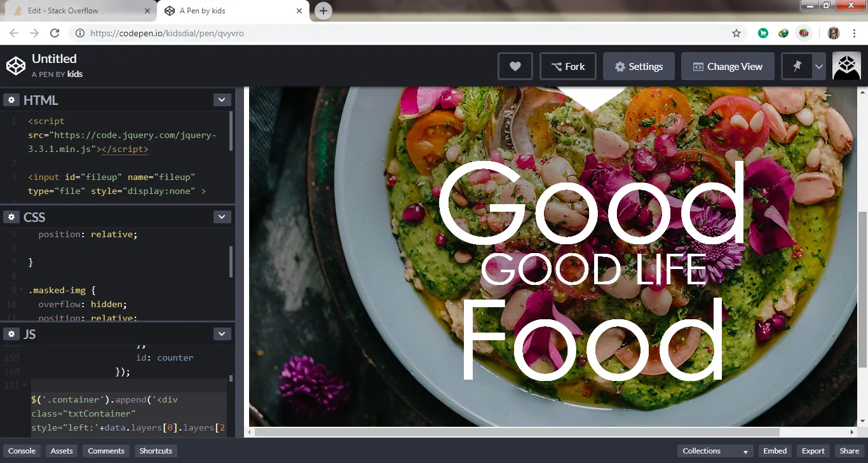Image resolution: width=868 pixels, height=463 pixels.
Task: Fork this pen
Action: point(568,66)
